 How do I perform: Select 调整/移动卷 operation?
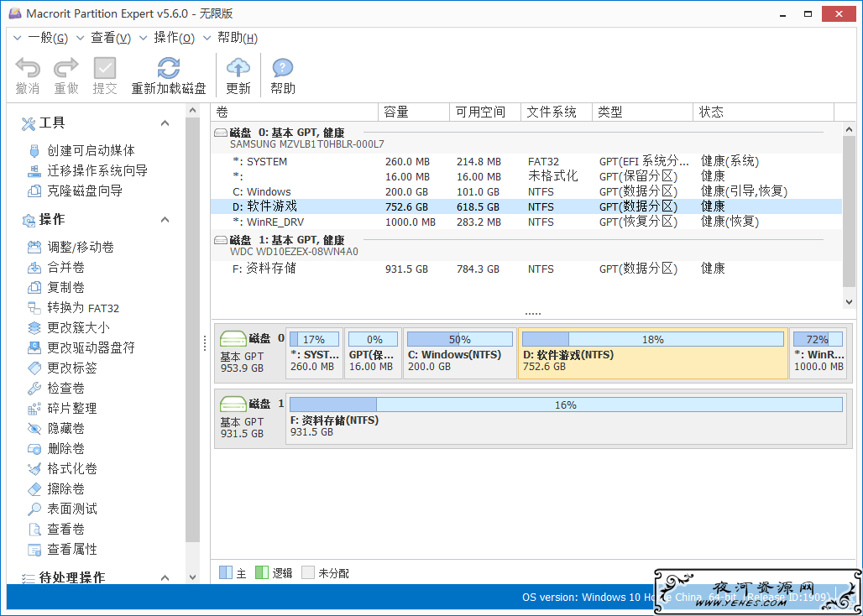(71, 247)
